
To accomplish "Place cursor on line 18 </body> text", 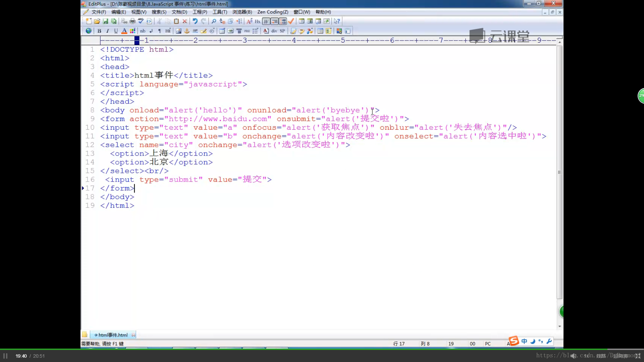I will point(117,197).
